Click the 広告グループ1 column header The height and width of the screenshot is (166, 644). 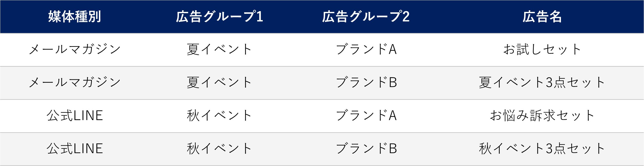219,17
